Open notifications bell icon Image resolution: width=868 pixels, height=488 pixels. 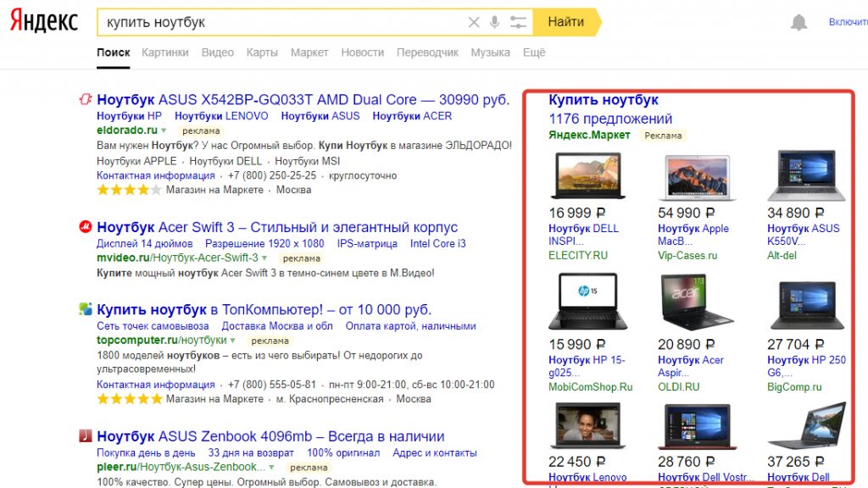[x=798, y=23]
